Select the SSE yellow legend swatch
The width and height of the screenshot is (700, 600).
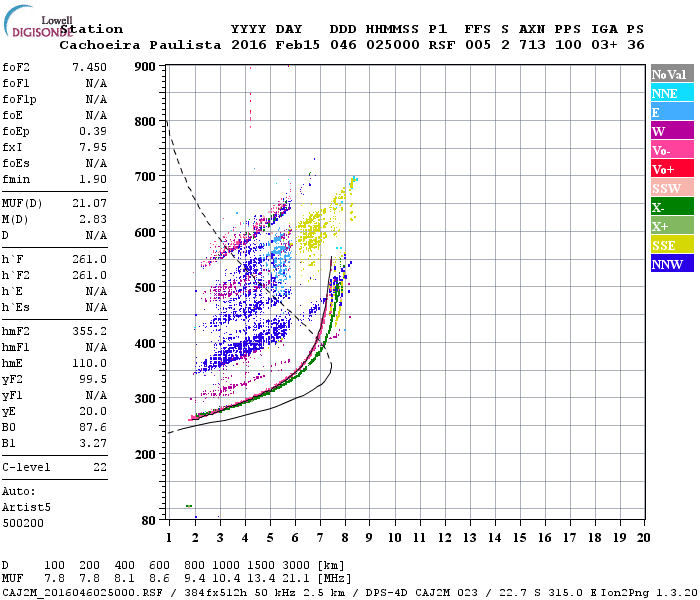[x=672, y=245]
